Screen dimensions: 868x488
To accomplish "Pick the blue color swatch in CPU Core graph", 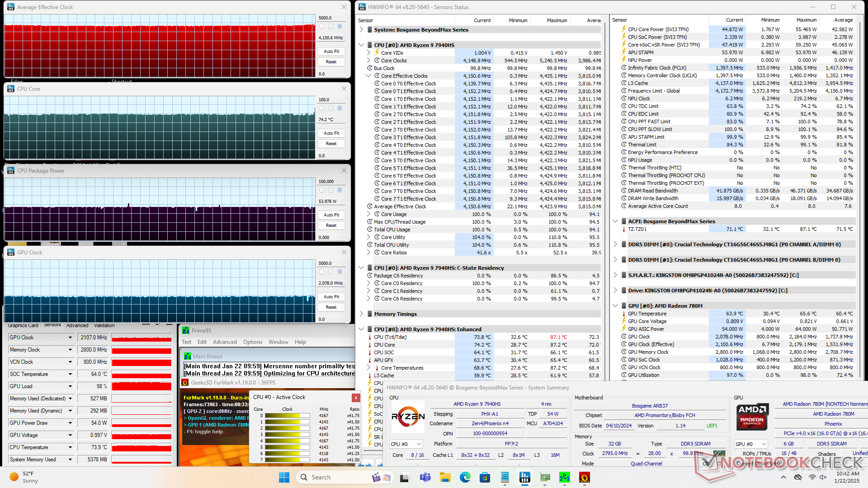I will point(340,108).
